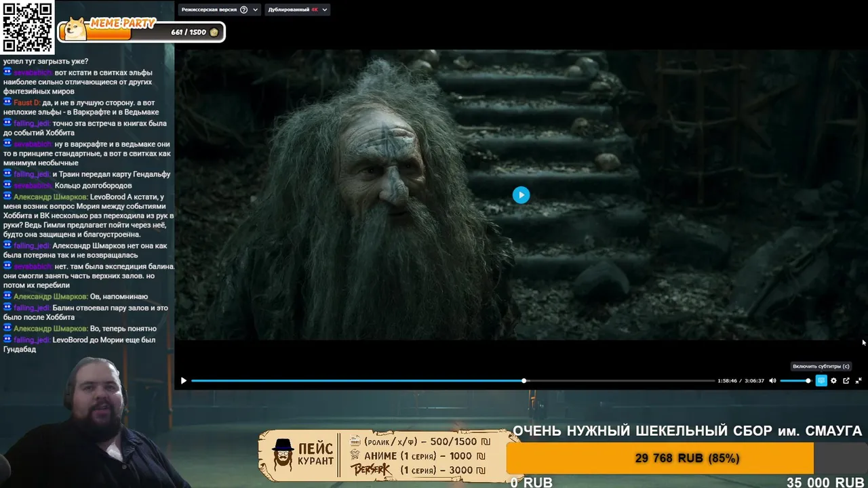
Task: Exit fullscreen with collapse arrows icon
Action: click(x=859, y=381)
